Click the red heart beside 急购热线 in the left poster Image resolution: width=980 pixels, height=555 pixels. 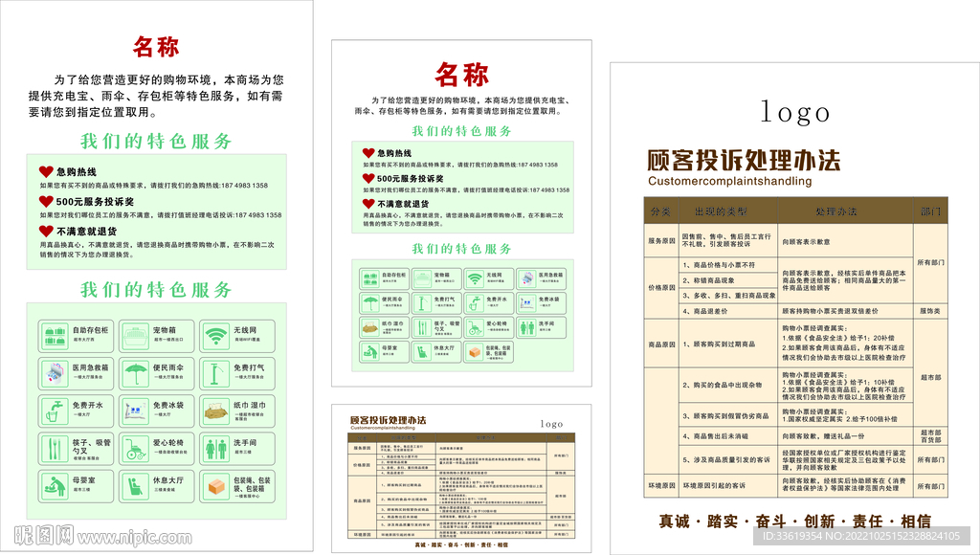coord(46,171)
